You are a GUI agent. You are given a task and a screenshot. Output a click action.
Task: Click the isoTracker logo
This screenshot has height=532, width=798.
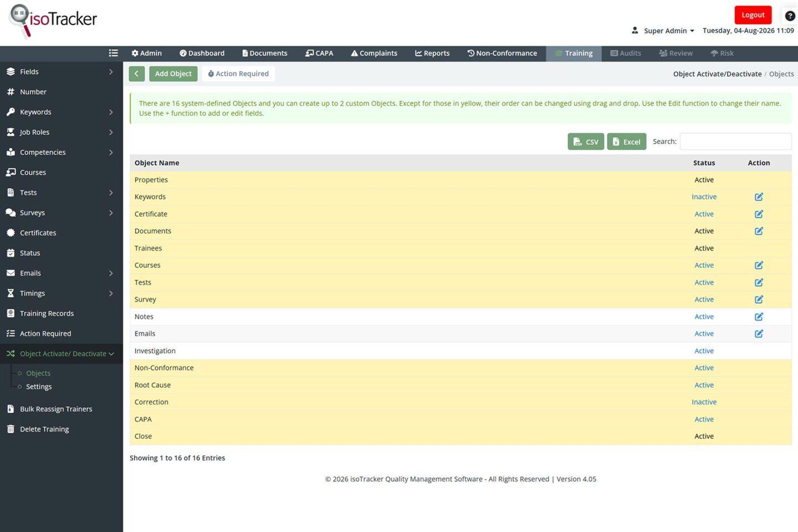point(53,21)
